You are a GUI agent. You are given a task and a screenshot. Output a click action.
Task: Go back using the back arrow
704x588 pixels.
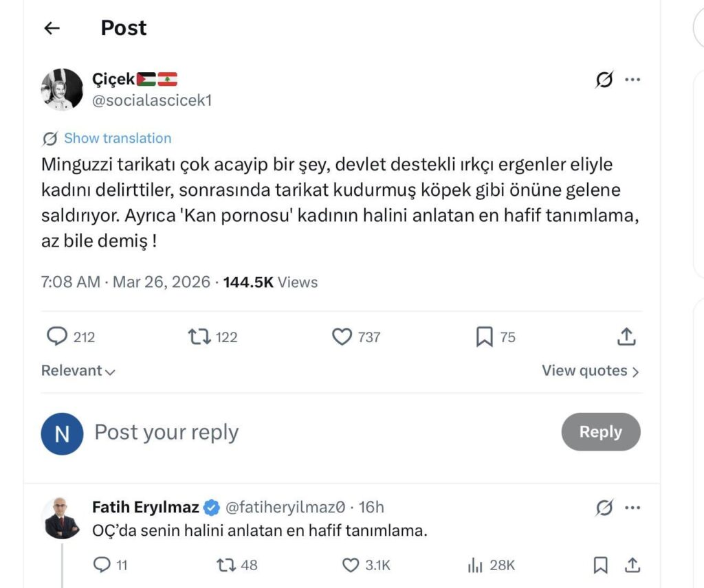pyautogui.click(x=52, y=27)
